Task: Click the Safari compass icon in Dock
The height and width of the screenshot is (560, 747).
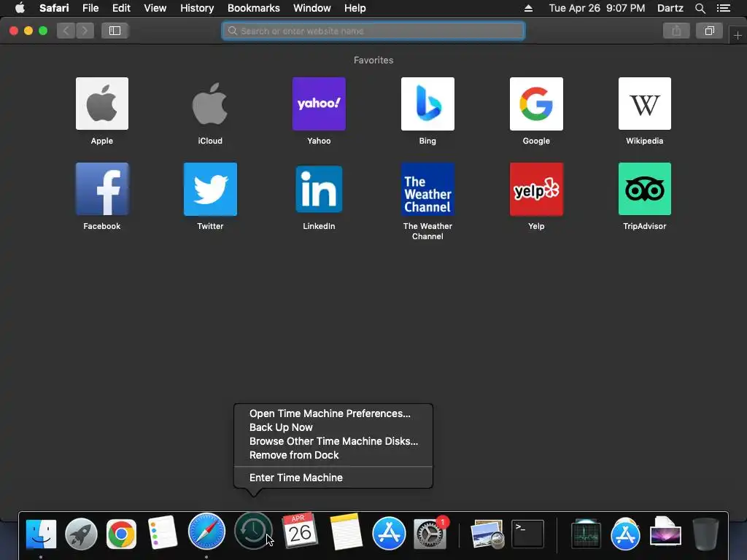Action: tap(206, 532)
